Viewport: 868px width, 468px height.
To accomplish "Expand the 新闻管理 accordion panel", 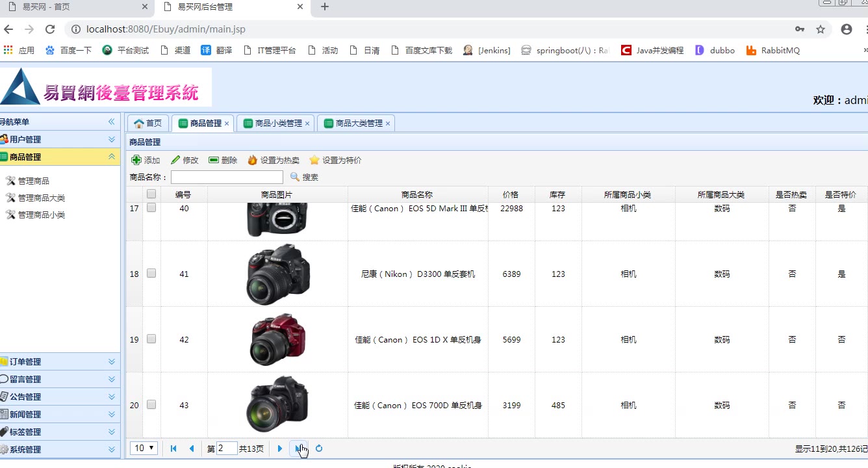I will (x=60, y=414).
